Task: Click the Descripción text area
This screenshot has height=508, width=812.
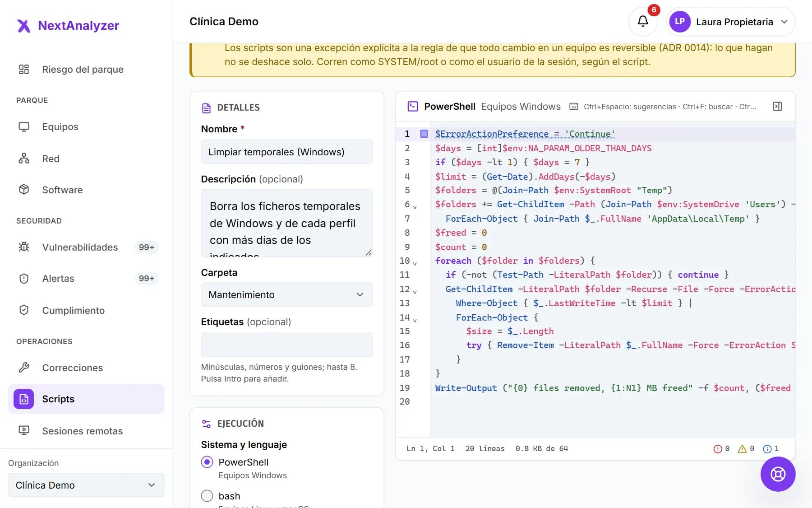Action: pyautogui.click(x=286, y=223)
